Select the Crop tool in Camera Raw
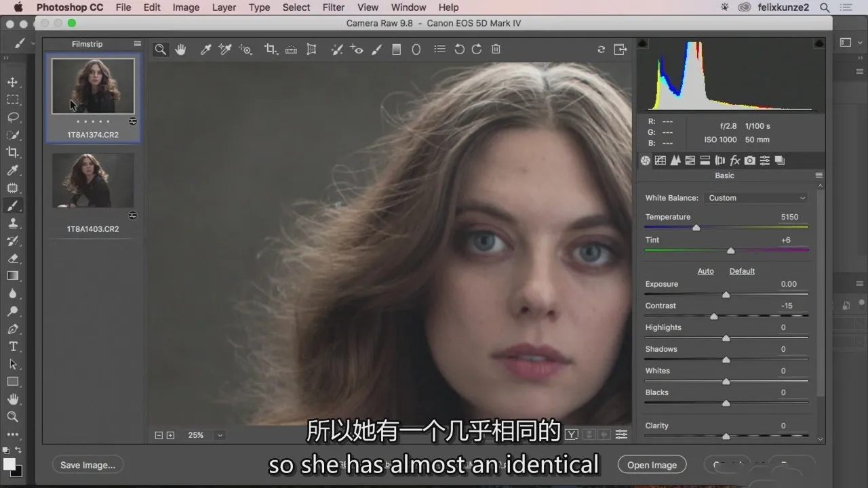Screen dimensions: 868x488 [271, 49]
